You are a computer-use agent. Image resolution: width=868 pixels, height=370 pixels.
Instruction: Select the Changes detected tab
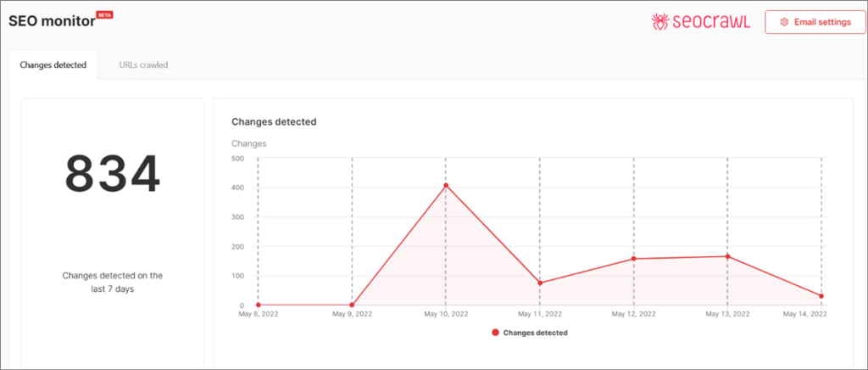click(x=53, y=64)
